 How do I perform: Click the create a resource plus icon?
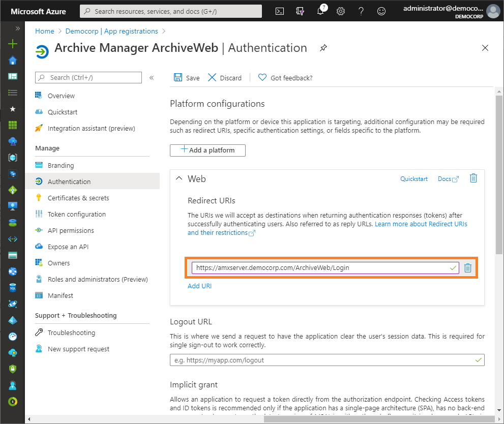click(13, 44)
